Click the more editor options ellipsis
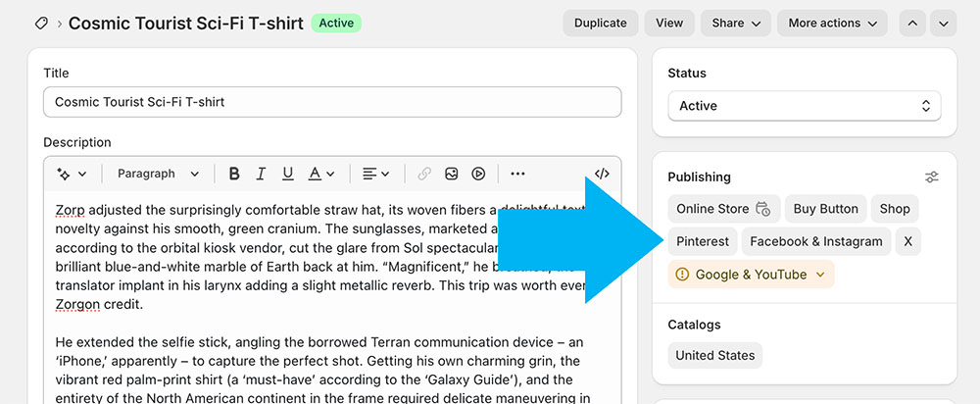The width and height of the screenshot is (980, 404). 517,174
